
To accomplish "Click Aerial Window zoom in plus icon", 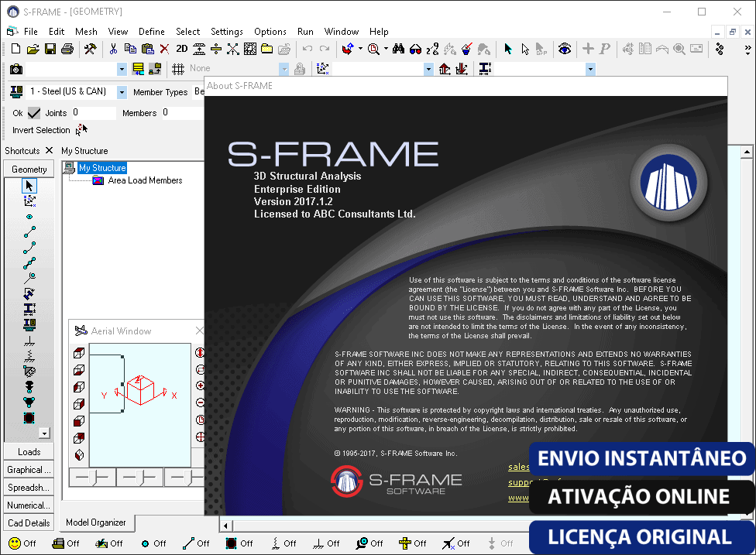I will tap(200, 385).
